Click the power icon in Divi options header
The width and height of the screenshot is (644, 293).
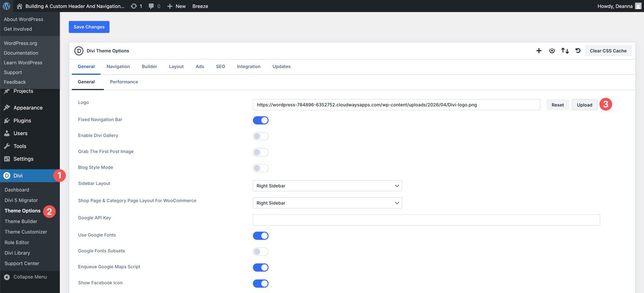point(552,51)
